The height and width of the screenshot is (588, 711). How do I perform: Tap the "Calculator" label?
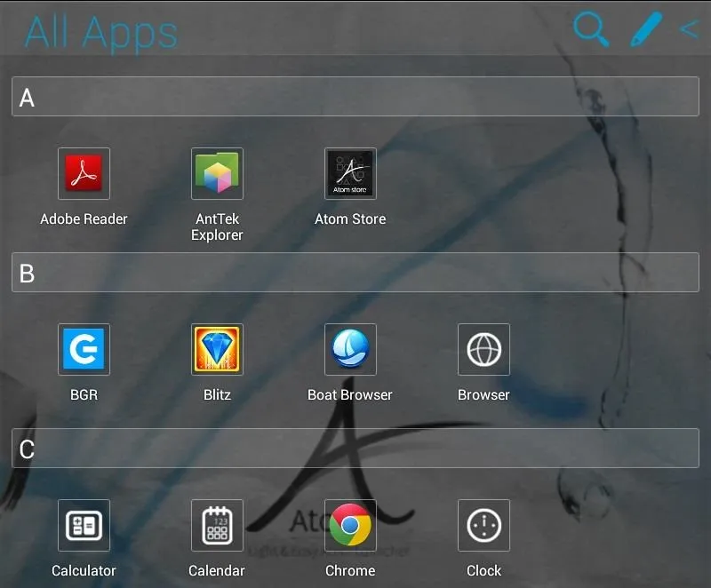pos(84,571)
